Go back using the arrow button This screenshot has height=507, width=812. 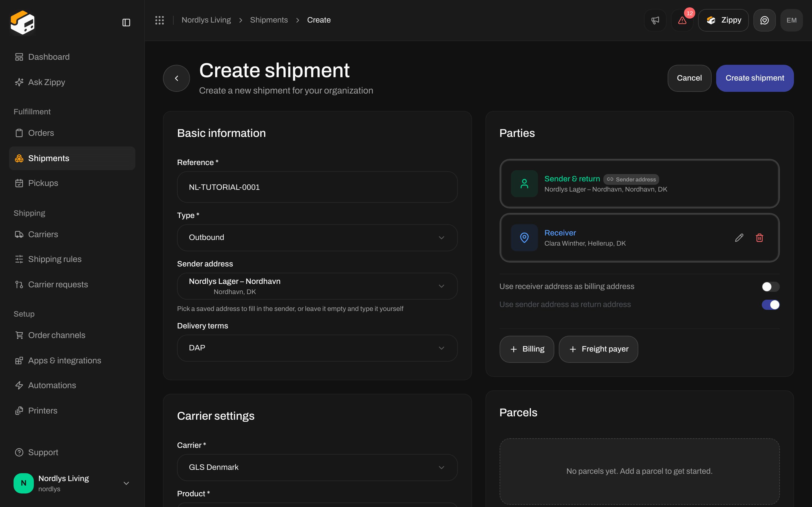point(176,78)
